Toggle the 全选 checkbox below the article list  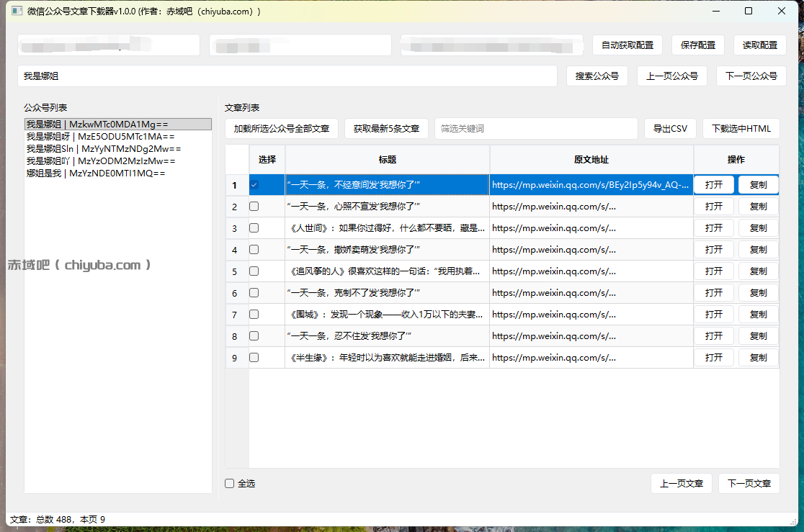(x=229, y=483)
